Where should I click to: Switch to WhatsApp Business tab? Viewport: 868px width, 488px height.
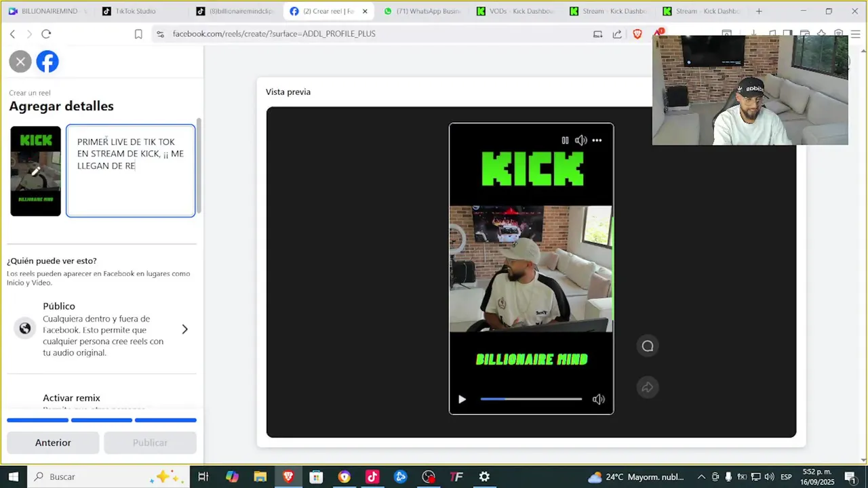click(x=422, y=11)
